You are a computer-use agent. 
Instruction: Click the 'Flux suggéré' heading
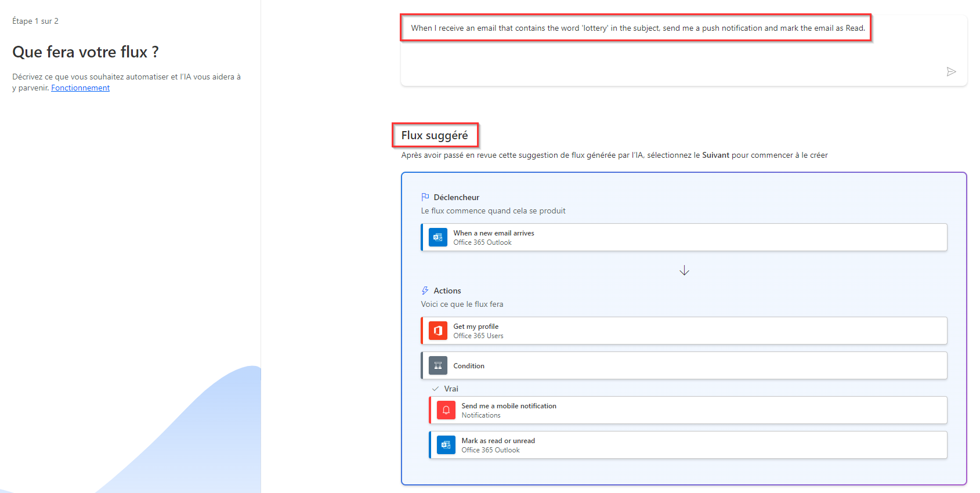(x=435, y=135)
